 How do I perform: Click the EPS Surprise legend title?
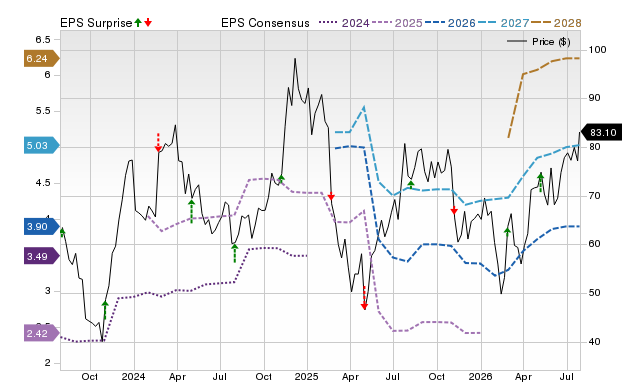point(96,23)
